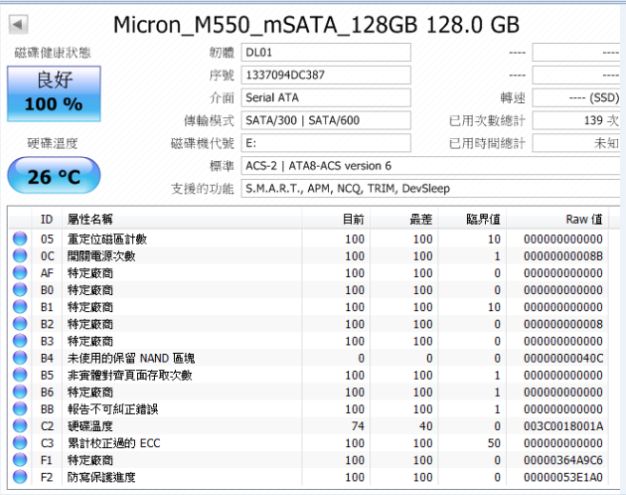Click status orb beside ID C2 temperature
The image size is (626, 495).
click(x=19, y=426)
